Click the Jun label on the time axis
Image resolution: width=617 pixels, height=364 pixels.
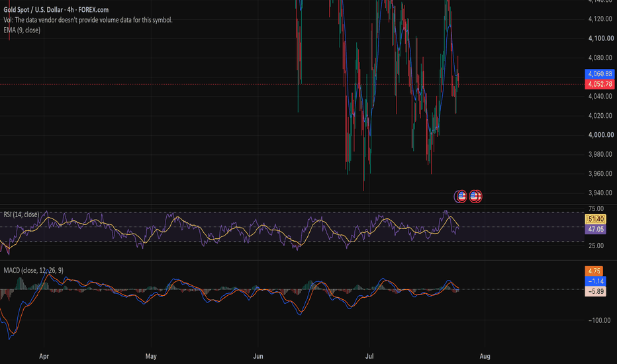pos(258,356)
